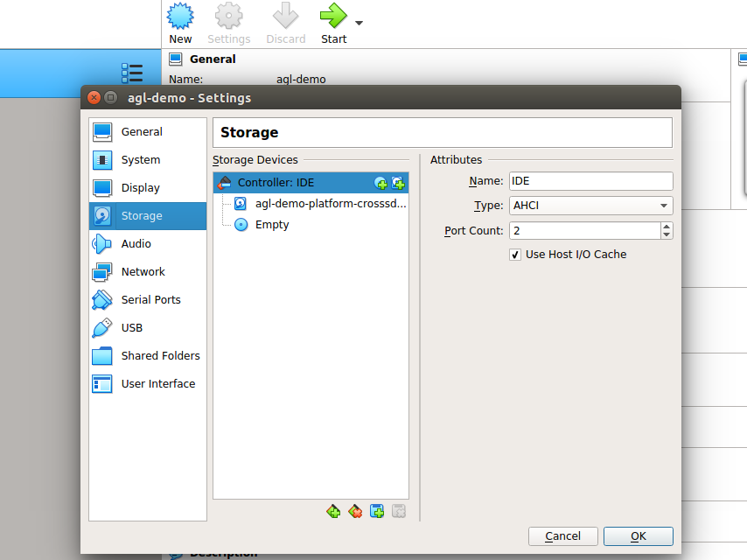
Task: Click the Serial Ports connector icon
Action: (102, 300)
